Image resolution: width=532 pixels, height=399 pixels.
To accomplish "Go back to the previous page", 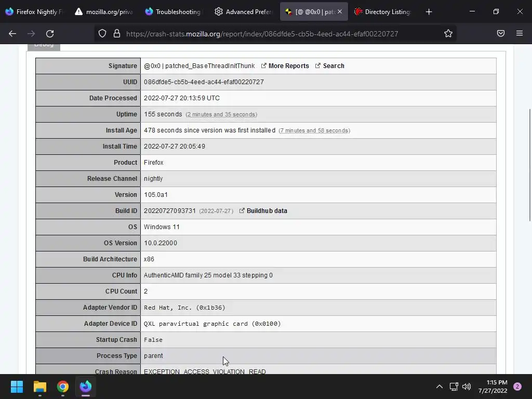I will [x=12, y=34].
